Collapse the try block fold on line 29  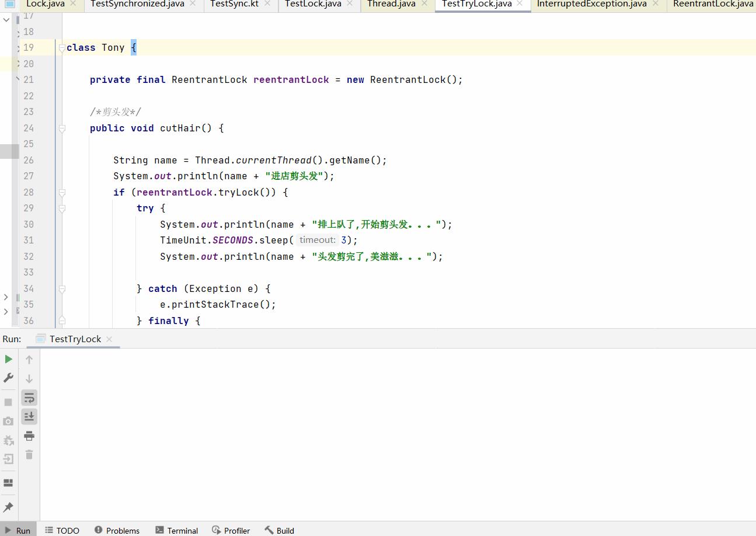pos(61,208)
